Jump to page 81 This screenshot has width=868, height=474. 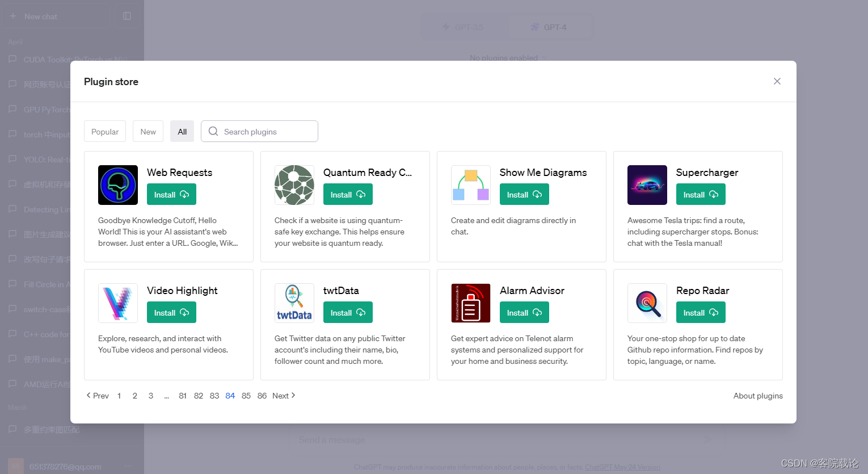tap(183, 396)
